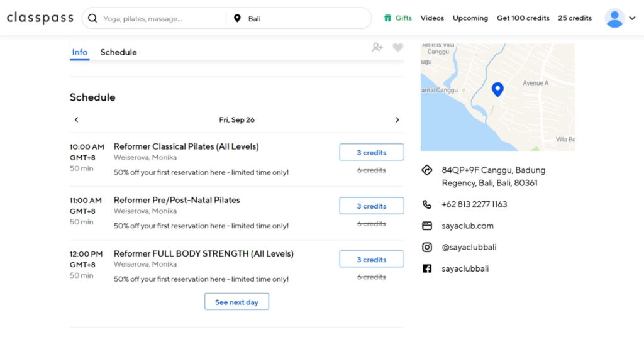The width and height of the screenshot is (644, 337).
Task: Open Videos in the top navigation
Action: tap(432, 18)
